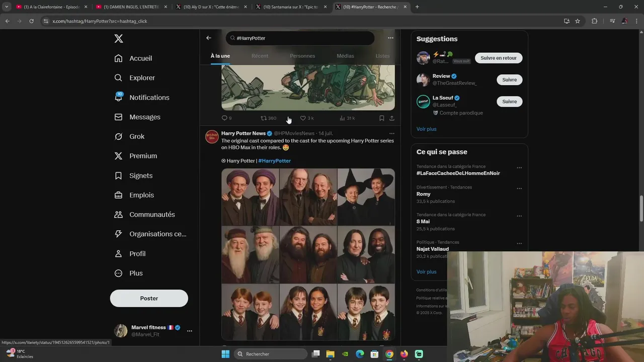Click Harry Potter News avatar

[x=212, y=137]
